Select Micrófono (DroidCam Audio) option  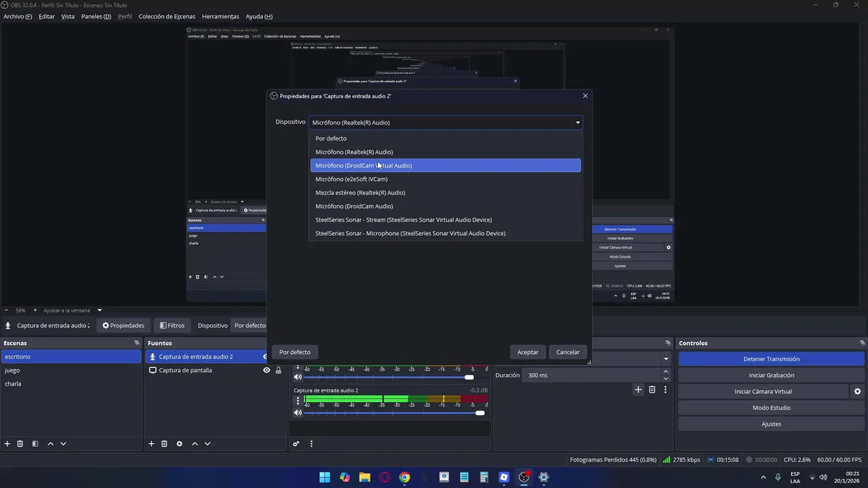tap(446, 206)
